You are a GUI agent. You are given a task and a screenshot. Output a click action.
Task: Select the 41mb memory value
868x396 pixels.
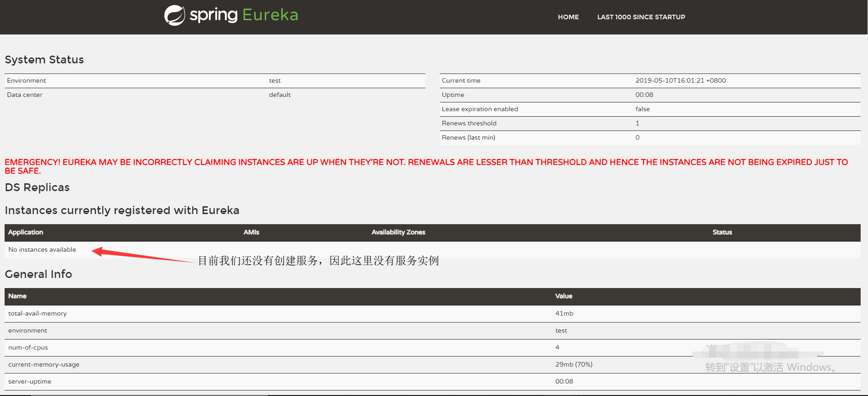(564, 313)
